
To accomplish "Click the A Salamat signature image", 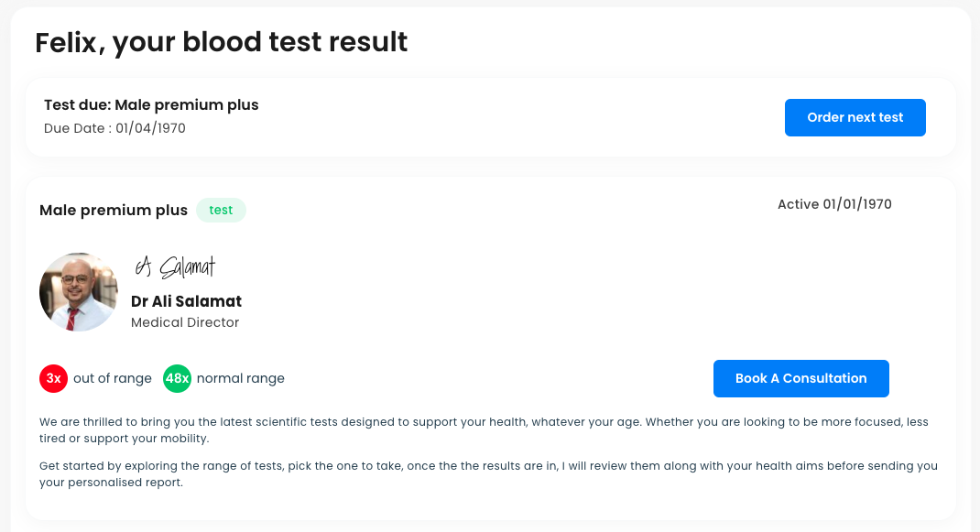I will [175, 267].
